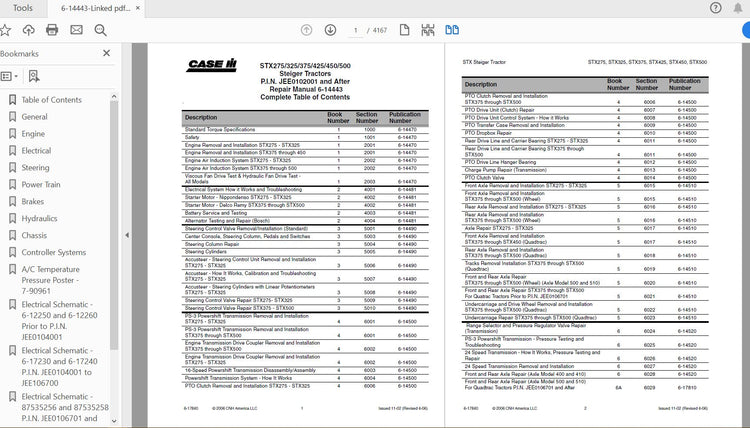Open the Table of Contents bookmark
The height and width of the screenshot is (428, 750).
[52, 100]
